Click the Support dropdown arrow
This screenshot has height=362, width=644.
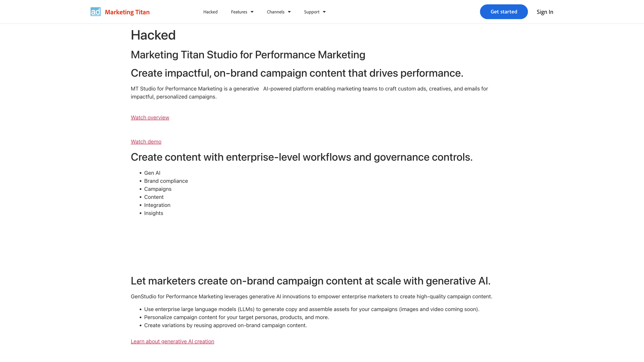pos(324,12)
